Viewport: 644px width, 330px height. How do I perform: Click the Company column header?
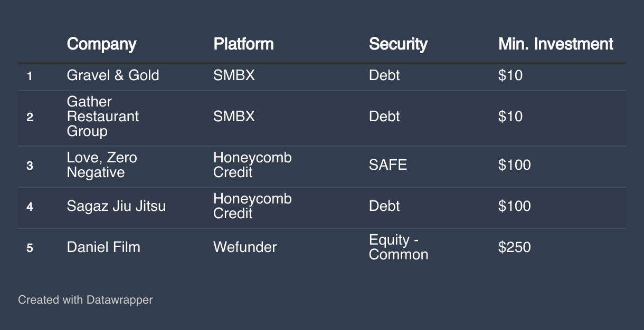click(x=101, y=44)
